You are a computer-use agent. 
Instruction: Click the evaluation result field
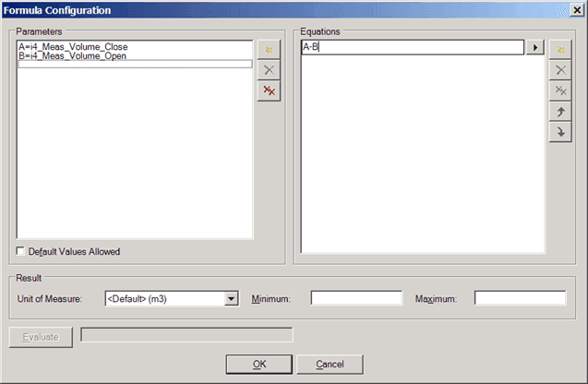(186, 335)
